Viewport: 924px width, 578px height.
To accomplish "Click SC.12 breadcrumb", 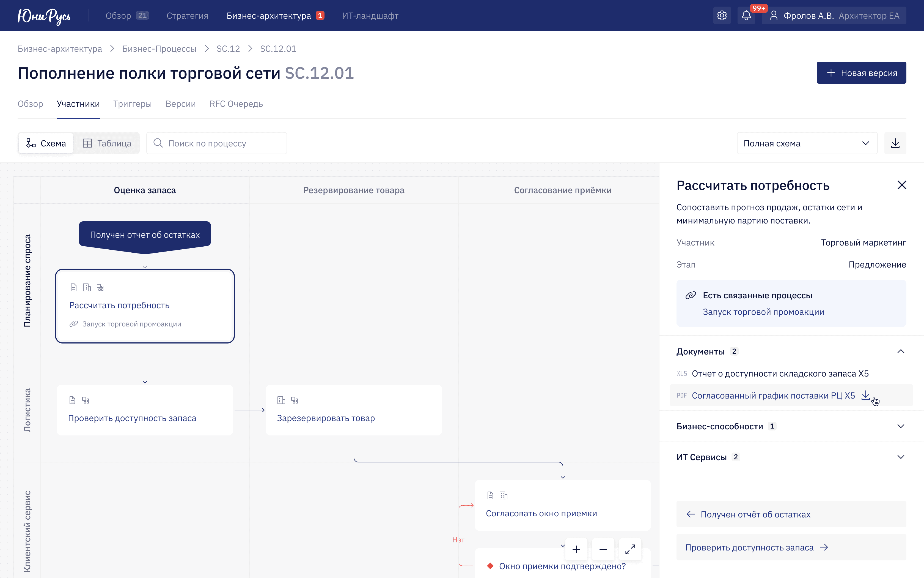I will point(228,49).
